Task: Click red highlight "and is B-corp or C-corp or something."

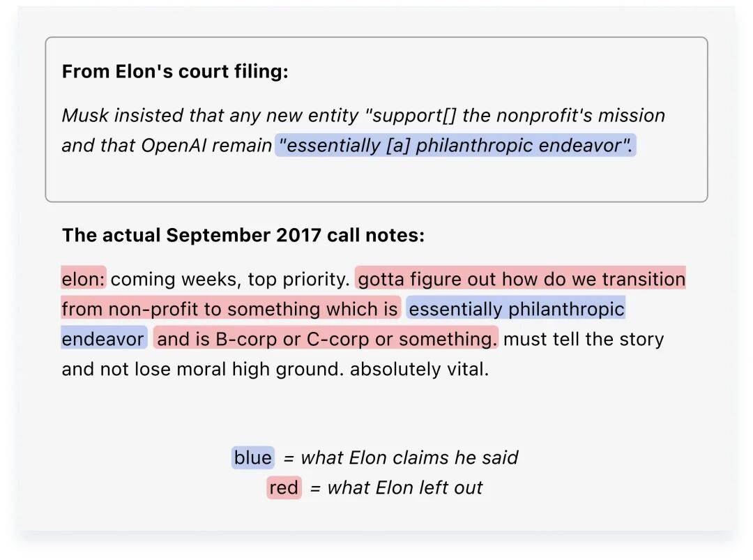Action: click(x=326, y=339)
